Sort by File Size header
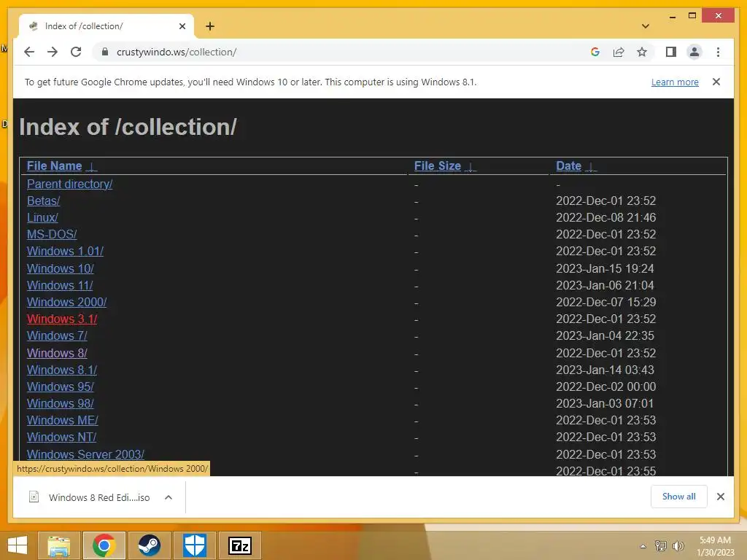 (x=438, y=166)
